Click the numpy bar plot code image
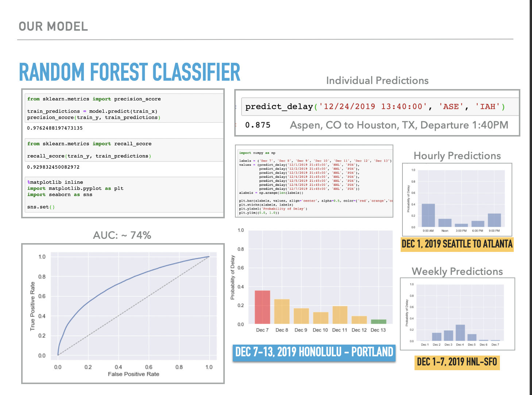The width and height of the screenshot is (532, 395). tap(314, 181)
